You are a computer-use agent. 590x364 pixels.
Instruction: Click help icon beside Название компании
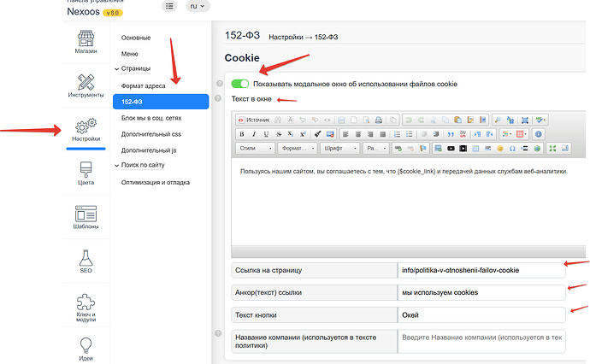click(218, 333)
